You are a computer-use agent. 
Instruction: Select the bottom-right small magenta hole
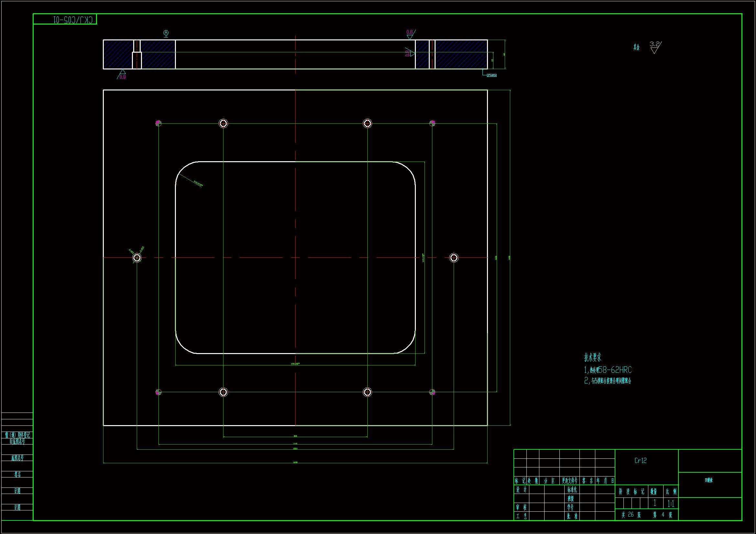click(432, 392)
